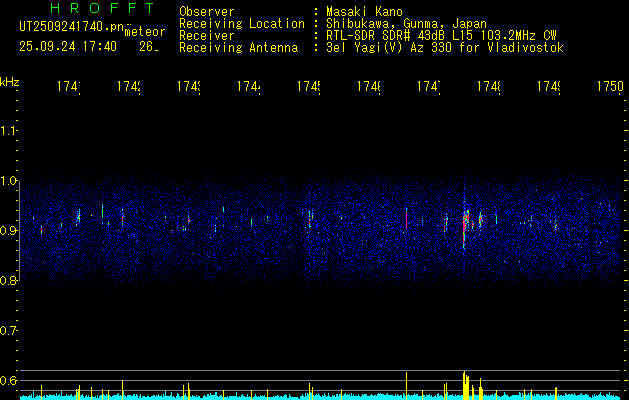Select the 3el Yagi antenna description
The image size is (629, 400).
pos(445,48)
